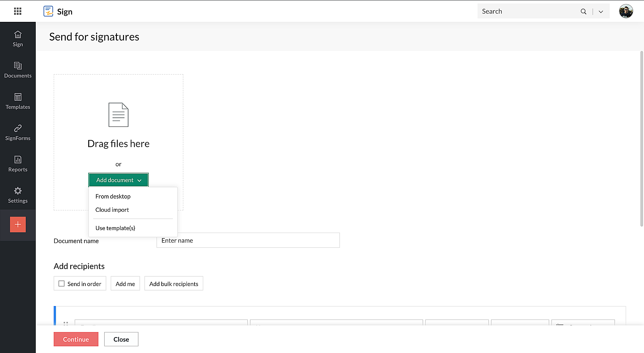Viewport: 644px width, 353px height.
Task: Click the Document name input field
Action: [248, 240]
